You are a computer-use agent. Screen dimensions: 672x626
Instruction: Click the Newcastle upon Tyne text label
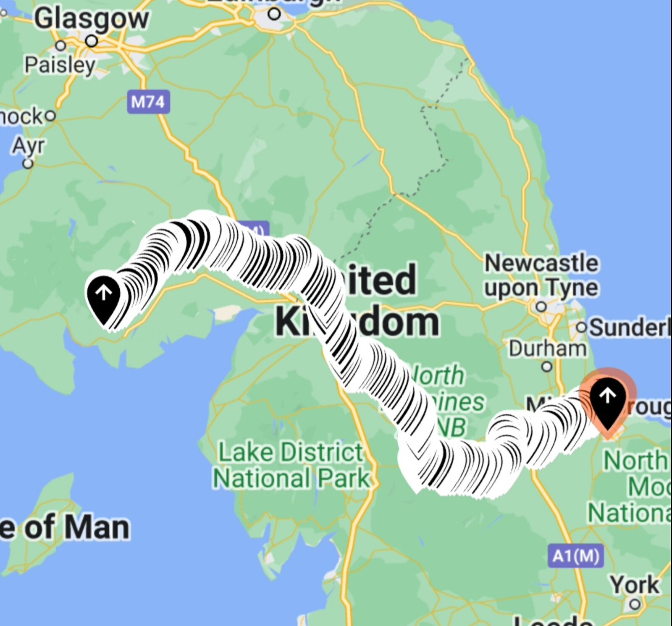click(x=542, y=275)
